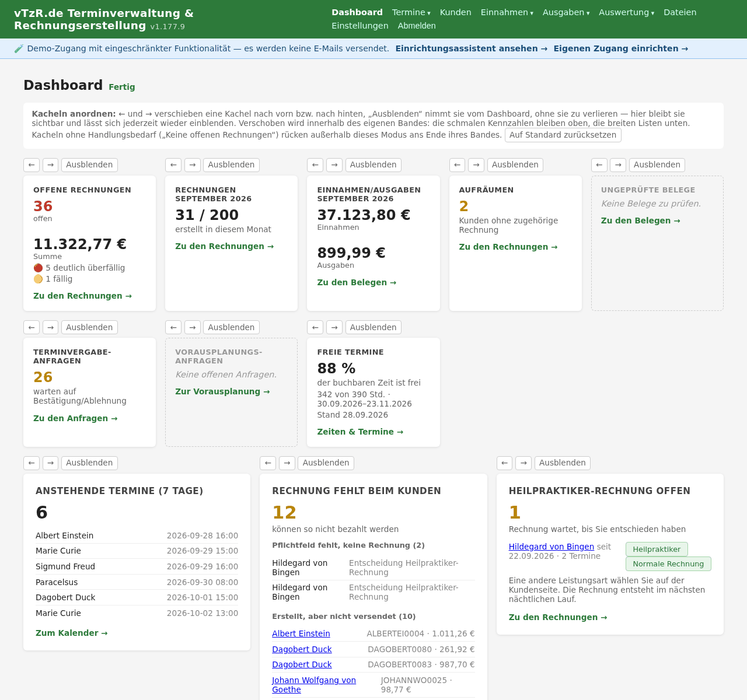Click the left arrow above the Aufräumen tile

(x=457, y=165)
